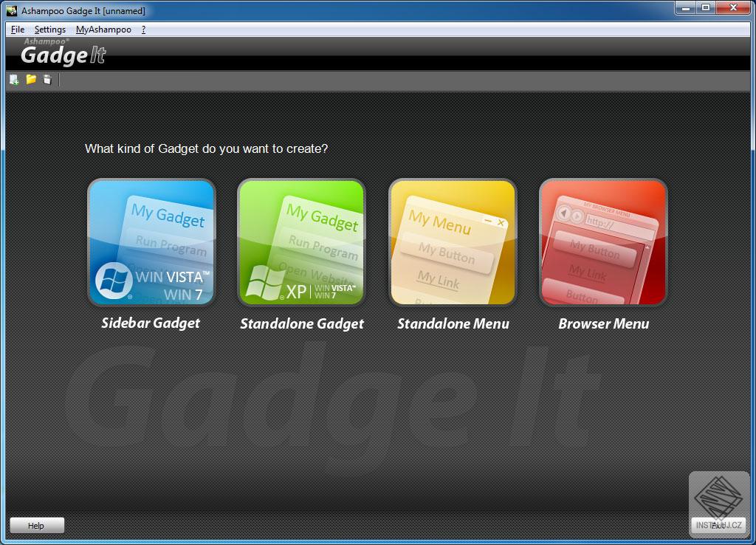Click the Open folder toolbar icon
Viewport: 756px width, 545px height.
click(31, 79)
